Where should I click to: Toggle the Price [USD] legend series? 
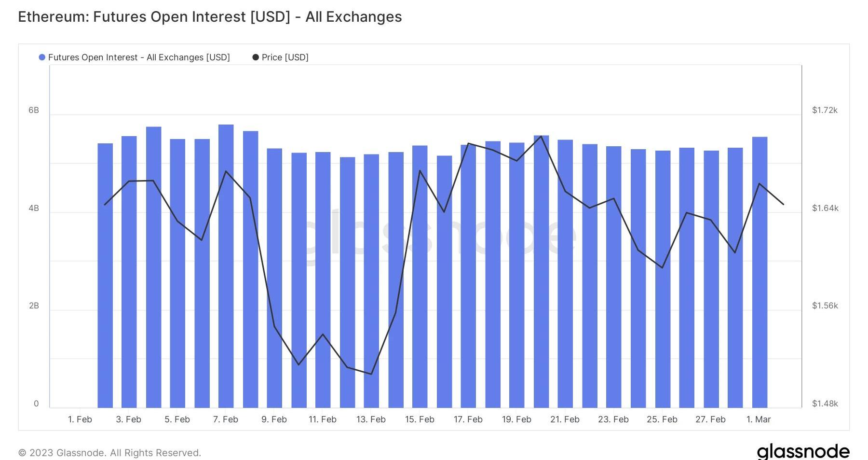pyautogui.click(x=285, y=57)
